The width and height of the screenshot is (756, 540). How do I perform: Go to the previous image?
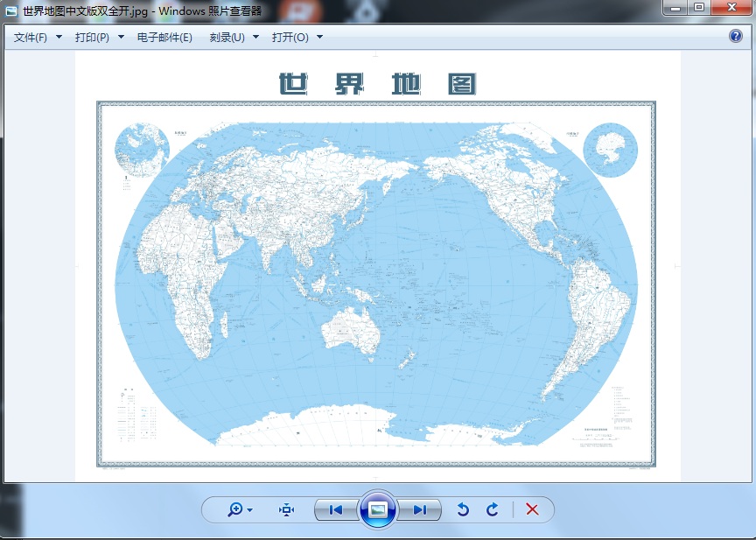[335, 509]
